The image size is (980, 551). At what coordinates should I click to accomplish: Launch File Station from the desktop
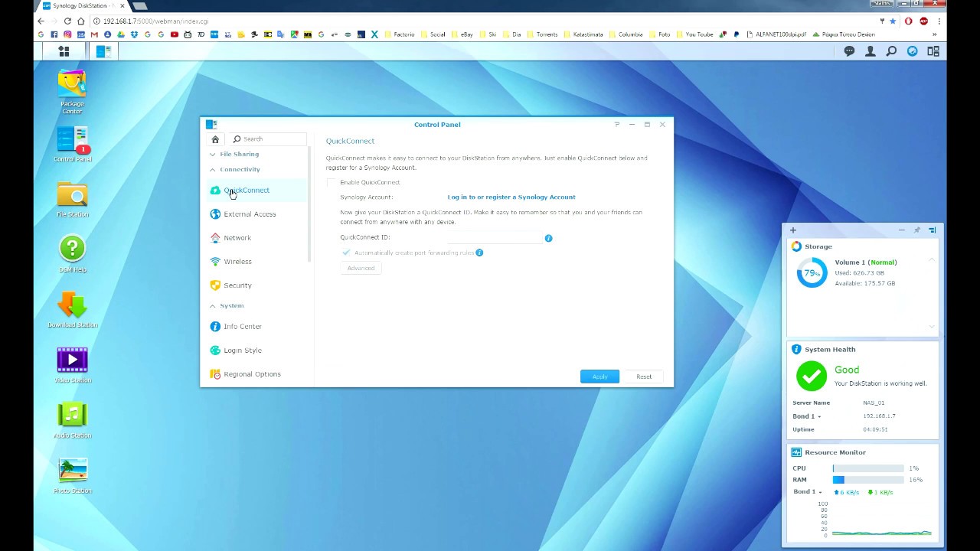72,200
